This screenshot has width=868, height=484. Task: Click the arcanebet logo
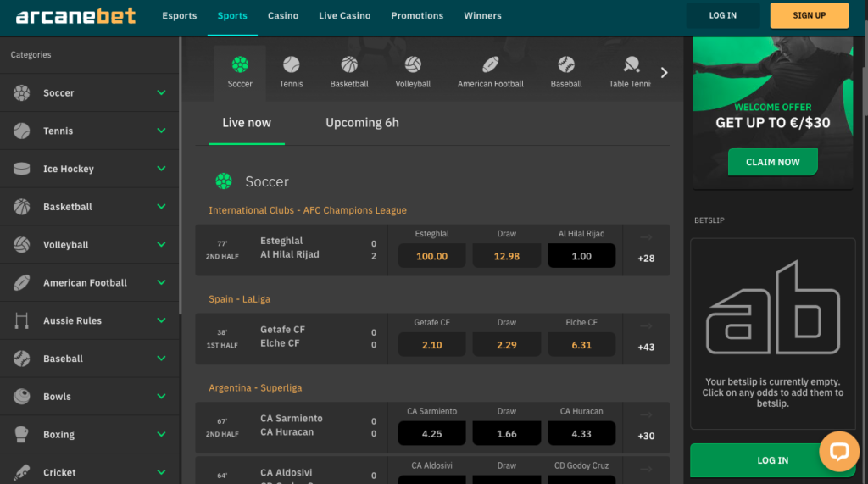coord(75,15)
